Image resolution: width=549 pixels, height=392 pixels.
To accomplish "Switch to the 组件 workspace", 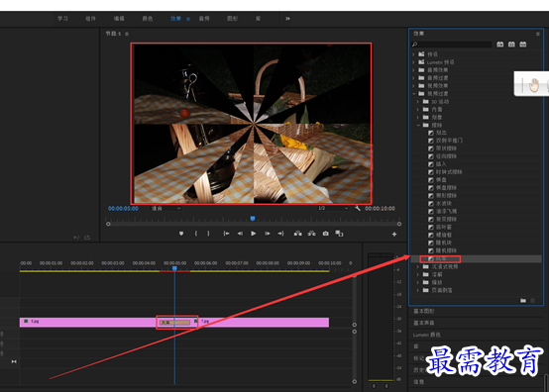I will pos(91,19).
